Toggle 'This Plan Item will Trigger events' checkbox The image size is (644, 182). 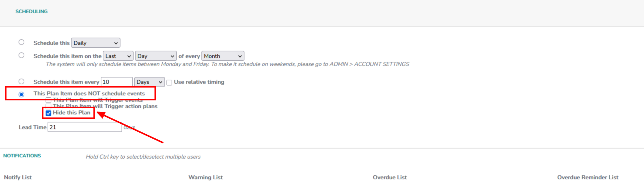(x=49, y=100)
